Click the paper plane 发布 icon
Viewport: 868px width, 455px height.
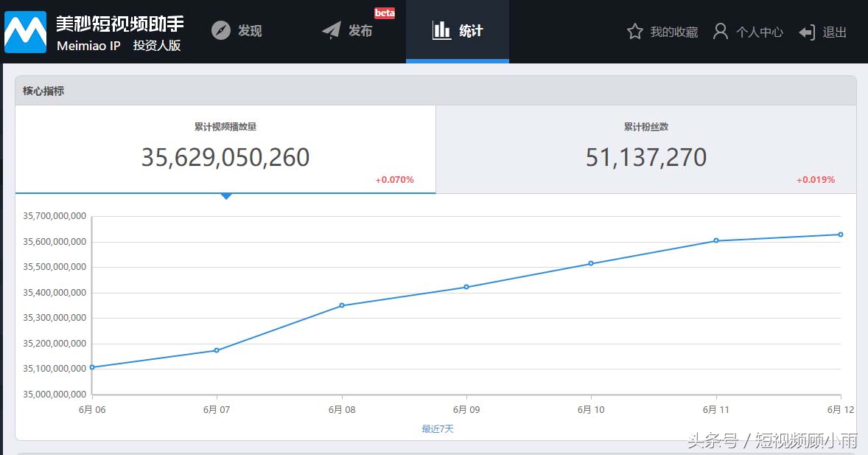tap(332, 31)
